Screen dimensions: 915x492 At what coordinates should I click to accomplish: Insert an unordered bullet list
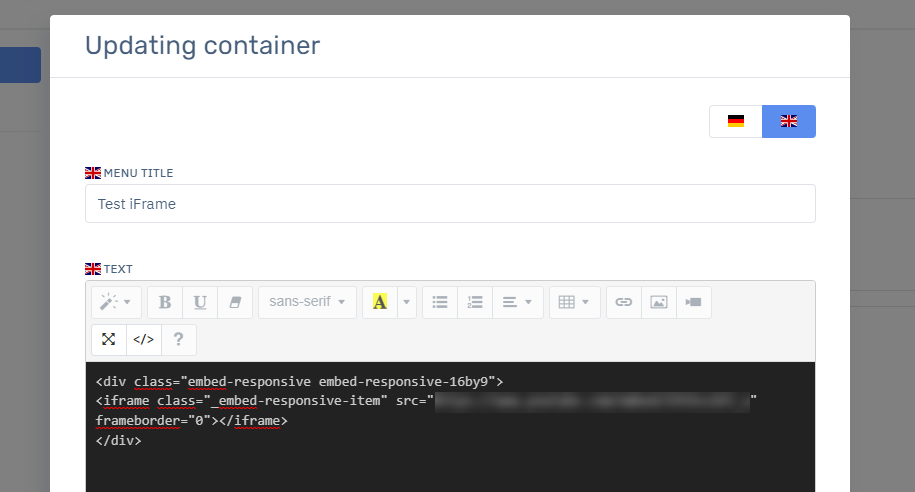[440, 302]
